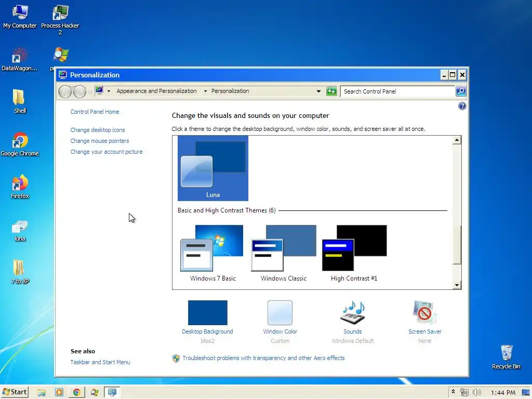Open Control Panel Home link
The width and height of the screenshot is (532, 399).
[x=95, y=112]
